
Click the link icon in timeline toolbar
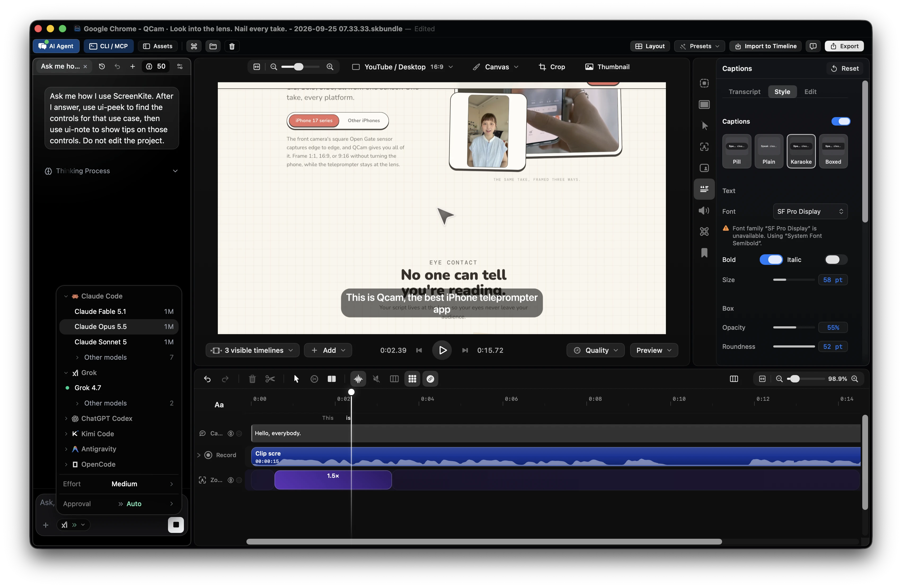tap(431, 379)
